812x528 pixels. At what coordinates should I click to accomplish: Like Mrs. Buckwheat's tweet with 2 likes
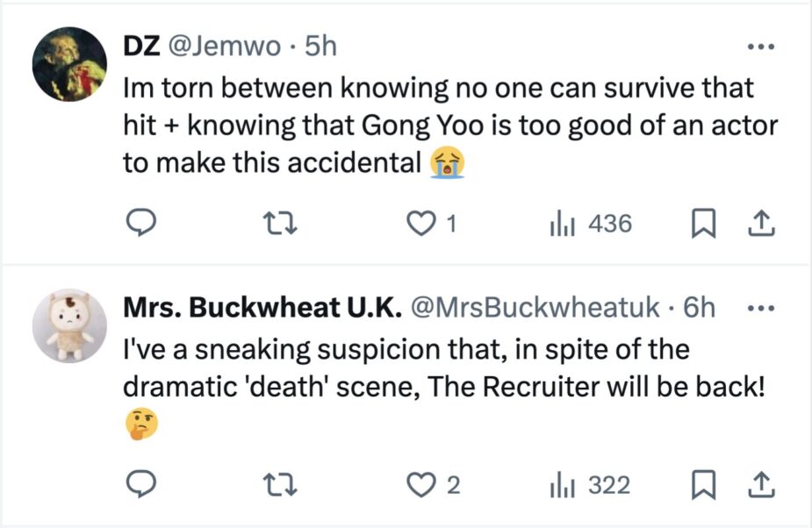click(x=430, y=485)
